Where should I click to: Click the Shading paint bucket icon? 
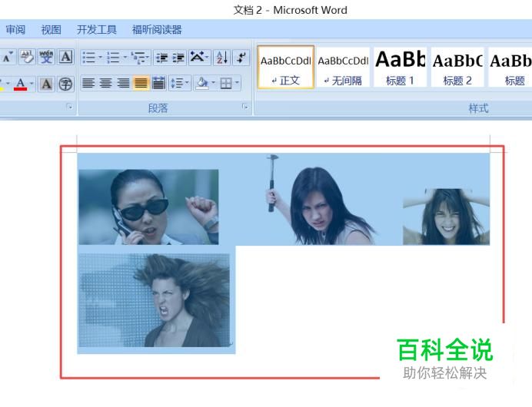pos(202,83)
